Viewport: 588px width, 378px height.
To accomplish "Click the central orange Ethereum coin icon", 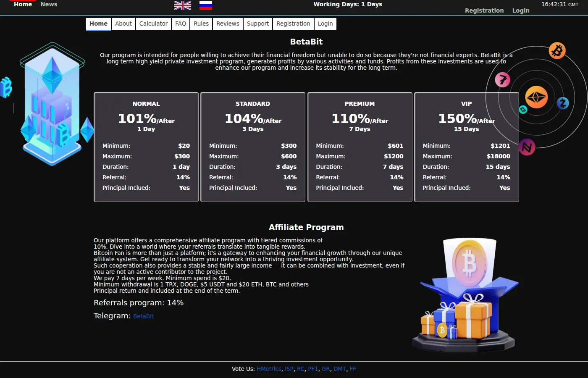I will tap(536, 97).
